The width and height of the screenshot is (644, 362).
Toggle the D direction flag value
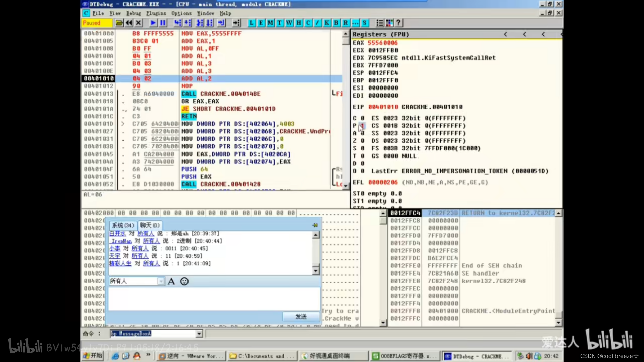(x=362, y=164)
